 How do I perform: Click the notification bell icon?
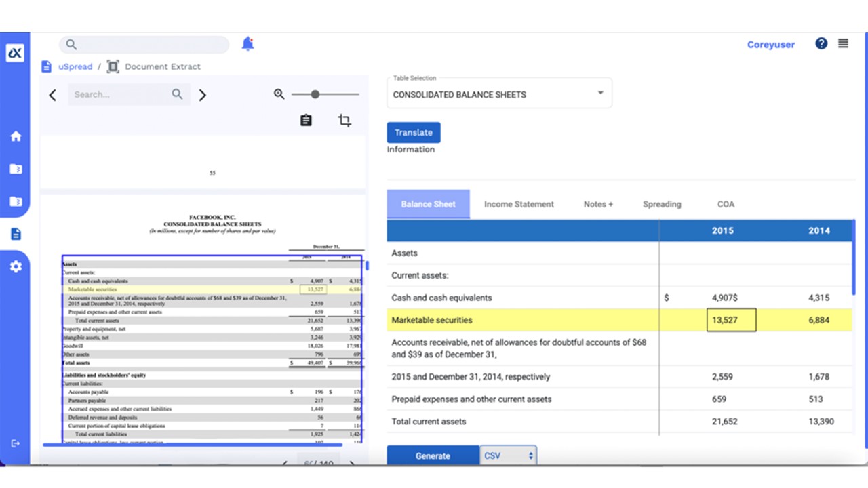[x=248, y=44]
